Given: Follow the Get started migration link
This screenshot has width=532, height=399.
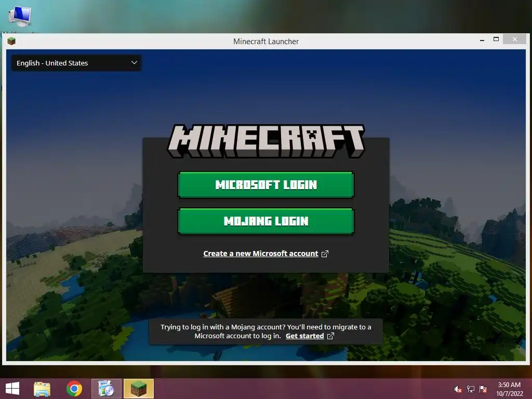Looking at the screenshot, I should coord(304,336).
